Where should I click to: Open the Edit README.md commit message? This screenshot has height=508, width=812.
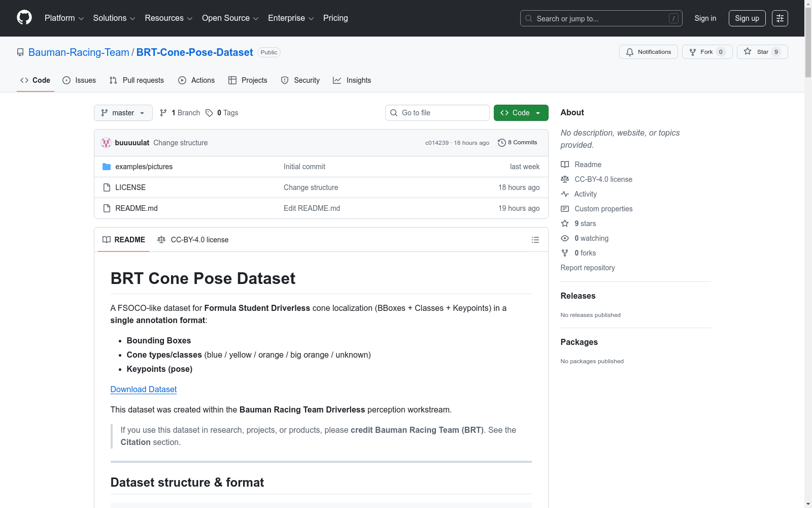[x=312, y=208]
